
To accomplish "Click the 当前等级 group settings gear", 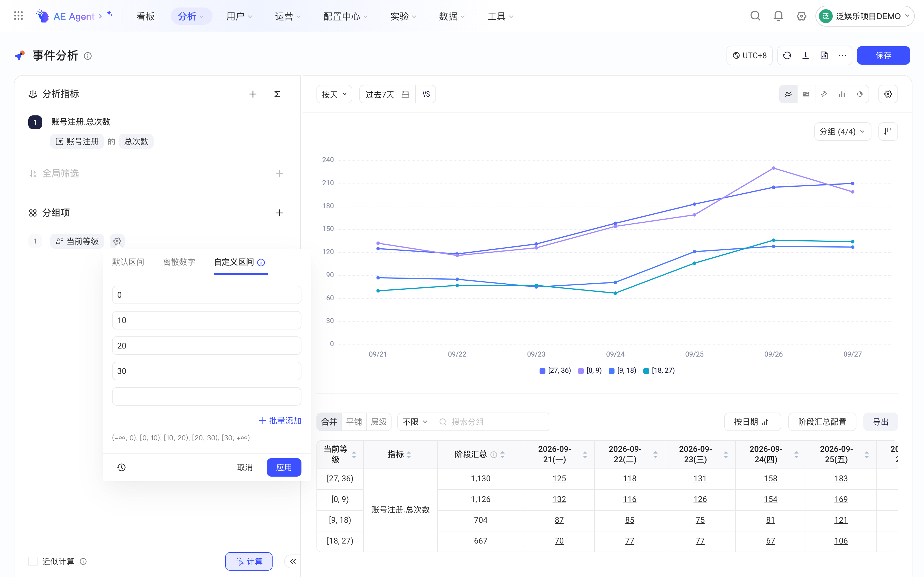I will click(117, 241).
